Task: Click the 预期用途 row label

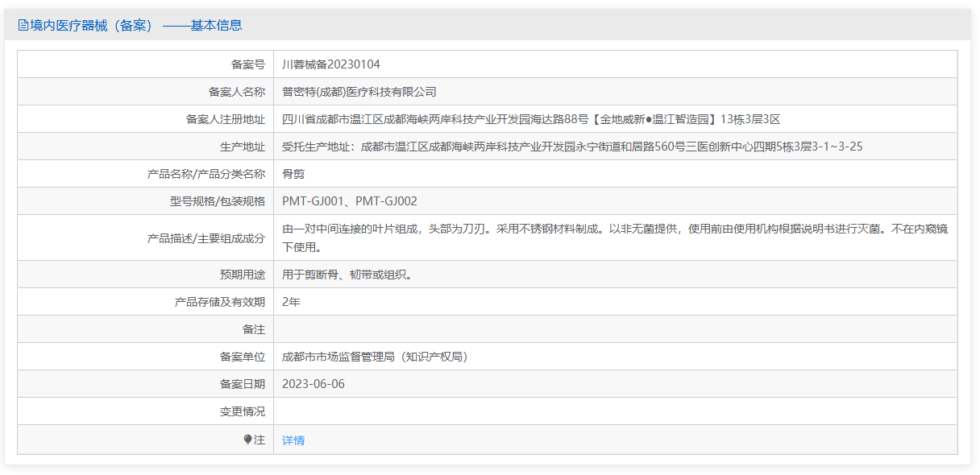Action: click(243, 275)
